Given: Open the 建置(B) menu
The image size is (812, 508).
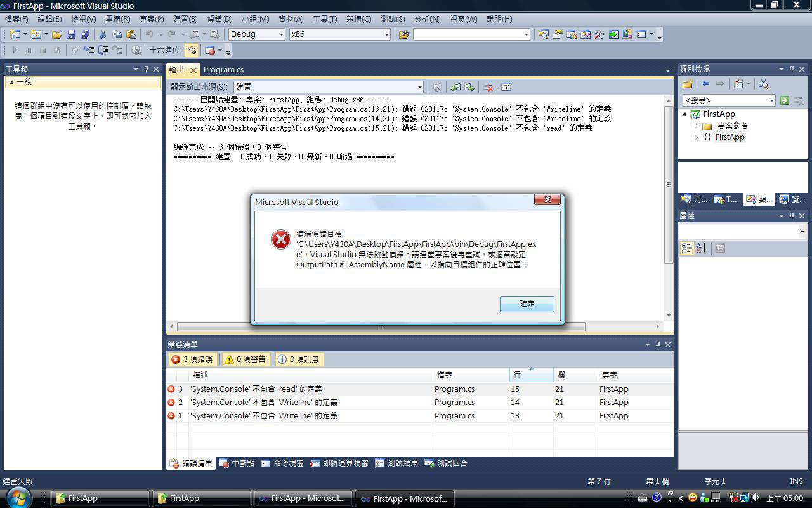Looking at the screenshot, I should click(x=185, y=19).
